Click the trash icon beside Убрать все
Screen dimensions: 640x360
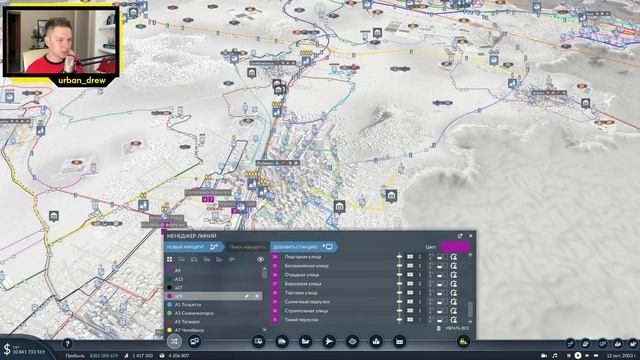[x=439, y=328]
